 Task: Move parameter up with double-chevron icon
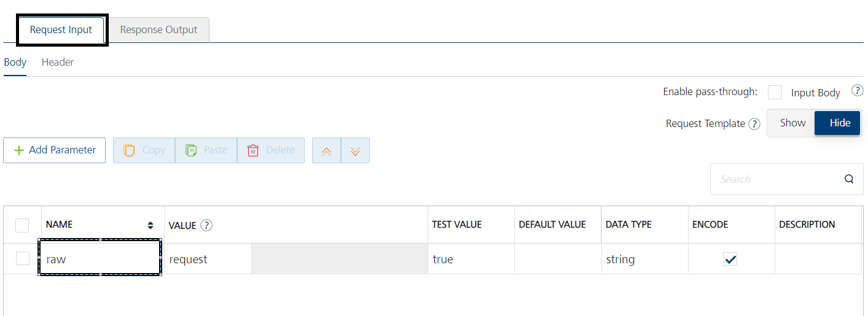(x=327, y=151)
